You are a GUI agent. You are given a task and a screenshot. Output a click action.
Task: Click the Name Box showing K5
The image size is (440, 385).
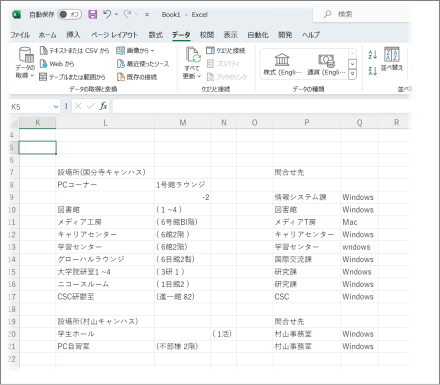(31, 107)
